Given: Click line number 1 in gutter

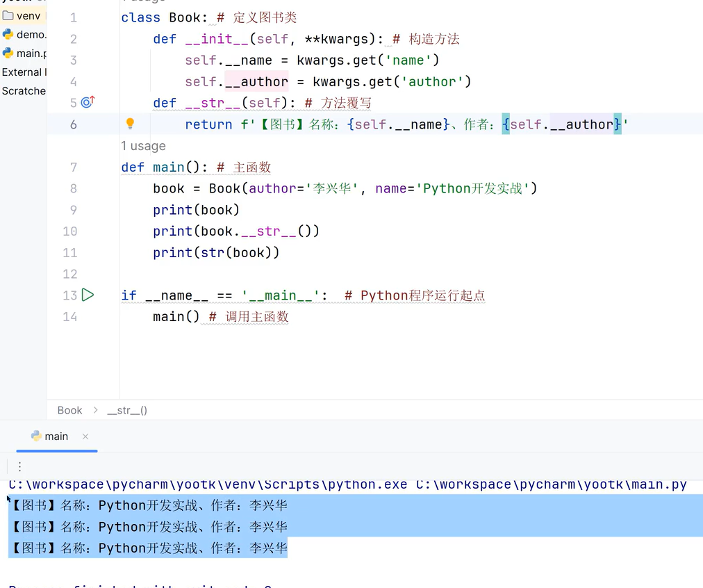Looking at the screenshot, I should point(74,17).
